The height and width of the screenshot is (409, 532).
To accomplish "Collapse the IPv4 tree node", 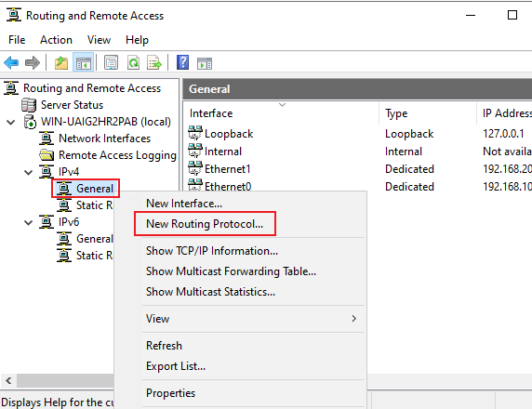I will (29, 172).
